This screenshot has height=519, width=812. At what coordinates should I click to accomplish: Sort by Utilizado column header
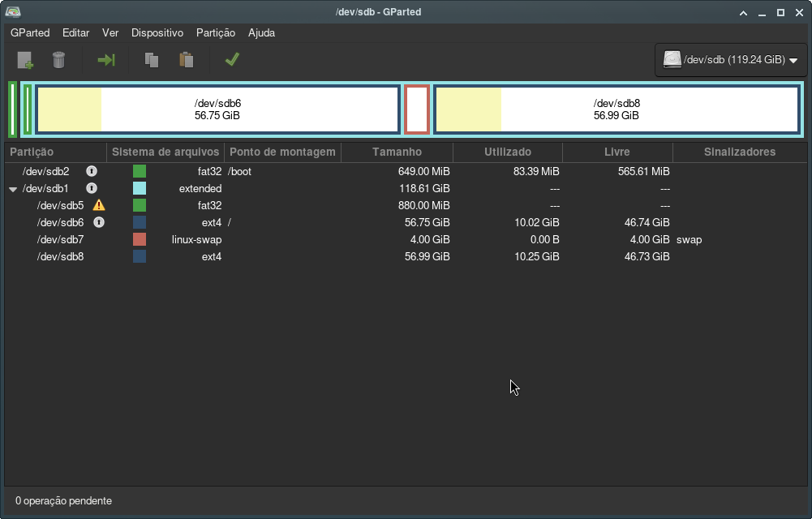click(508, 152)
